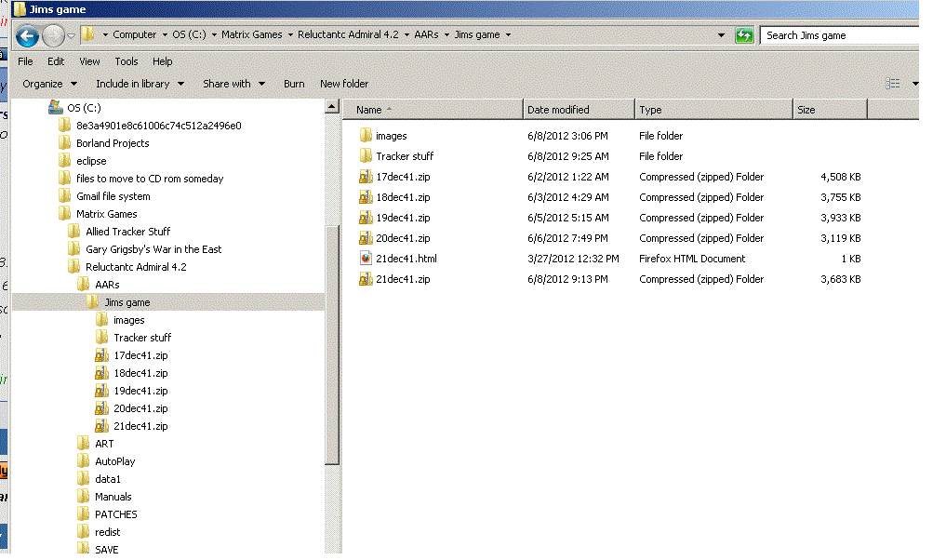This screenshot has width=946, height=560.
Task: Sort by the Type column header
Action: pos(713,110)
